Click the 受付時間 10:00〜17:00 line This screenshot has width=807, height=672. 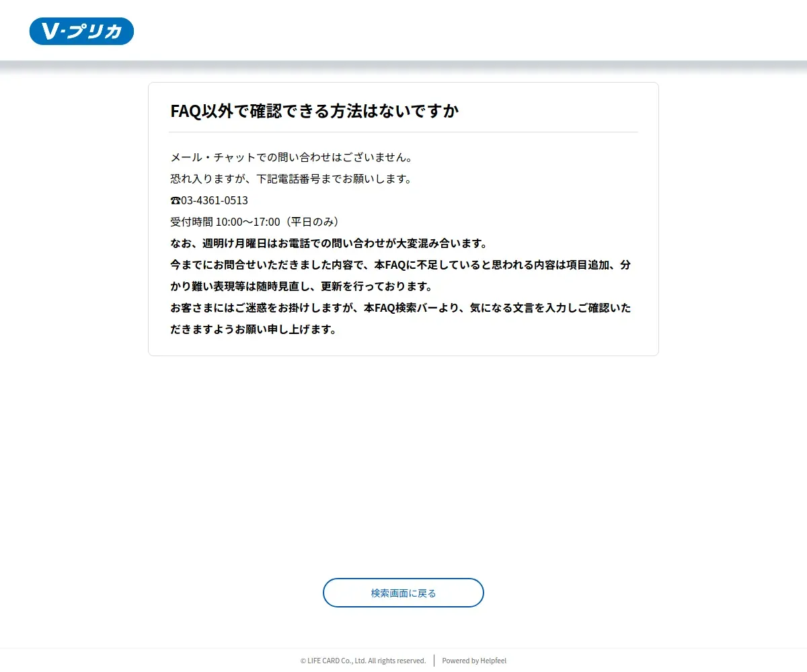click(256, 222)
